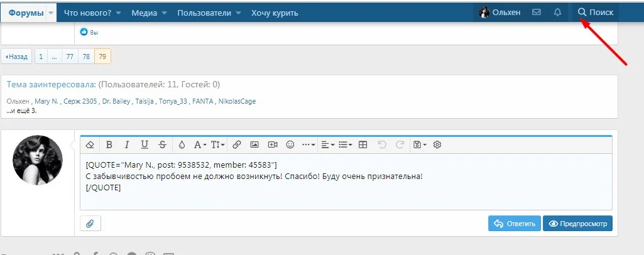
Task: Open Taisija user profile
Action: click(145, 101)
